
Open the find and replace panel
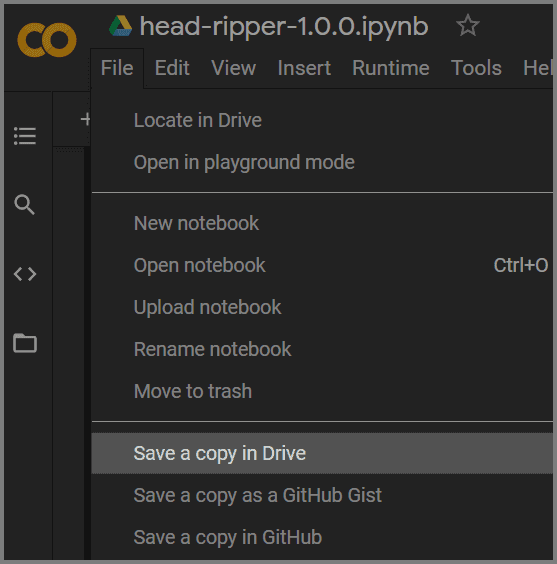pyautogui.click(x=24, y=205)
